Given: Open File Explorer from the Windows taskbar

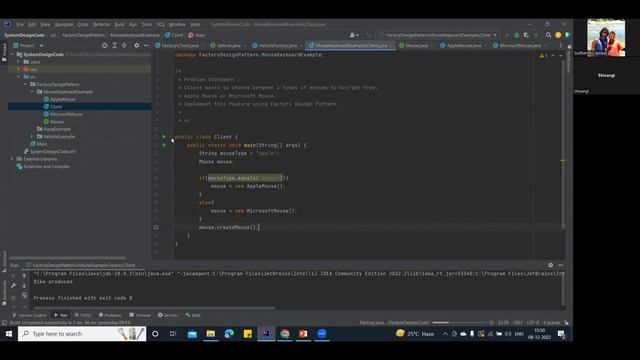Looking at the screenshot, I should coord(211,333).
